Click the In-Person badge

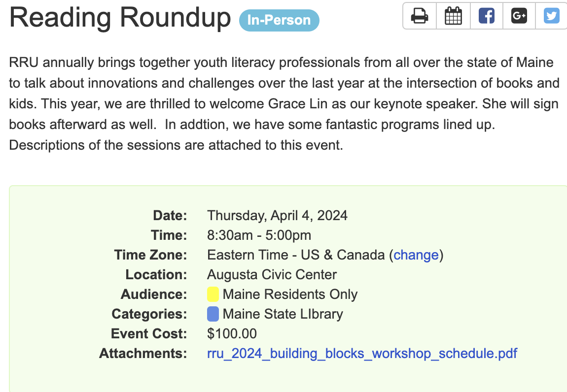click(279, 20)
